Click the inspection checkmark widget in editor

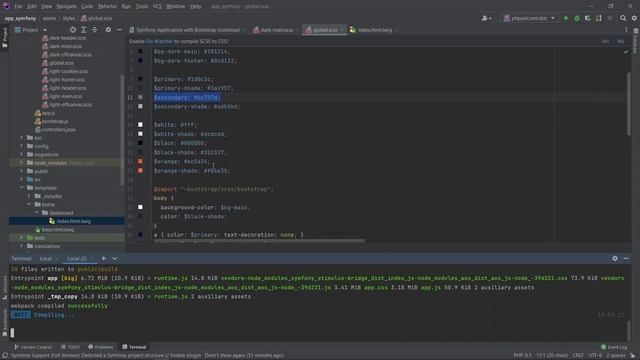click(626, 52)
